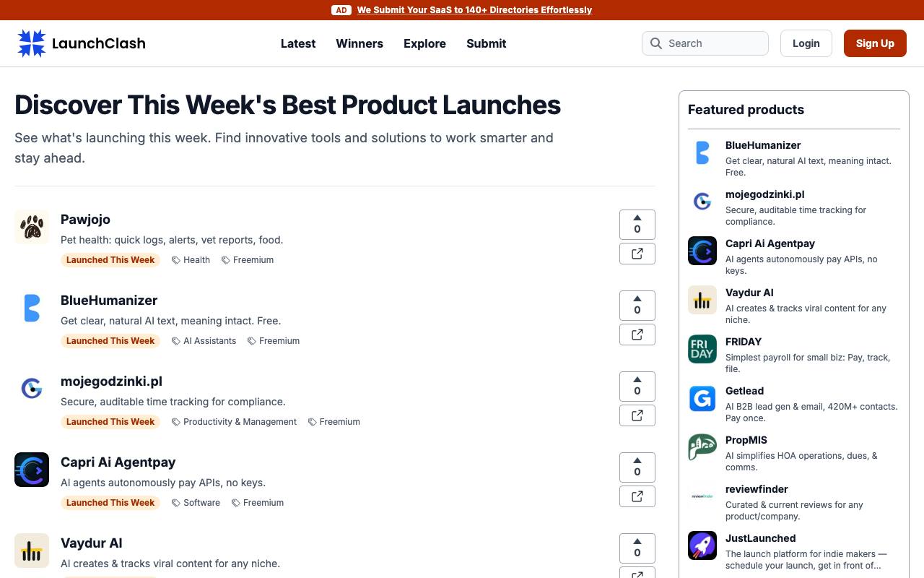Click the featured JustLaunched rocket logo

pyautogui.click(x=702, y=545)
